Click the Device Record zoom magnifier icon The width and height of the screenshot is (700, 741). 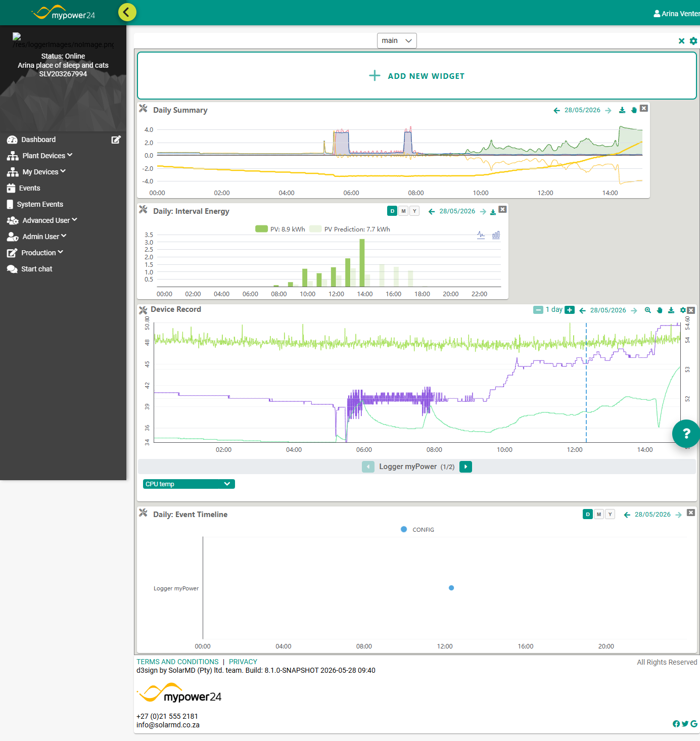(647, 310)
